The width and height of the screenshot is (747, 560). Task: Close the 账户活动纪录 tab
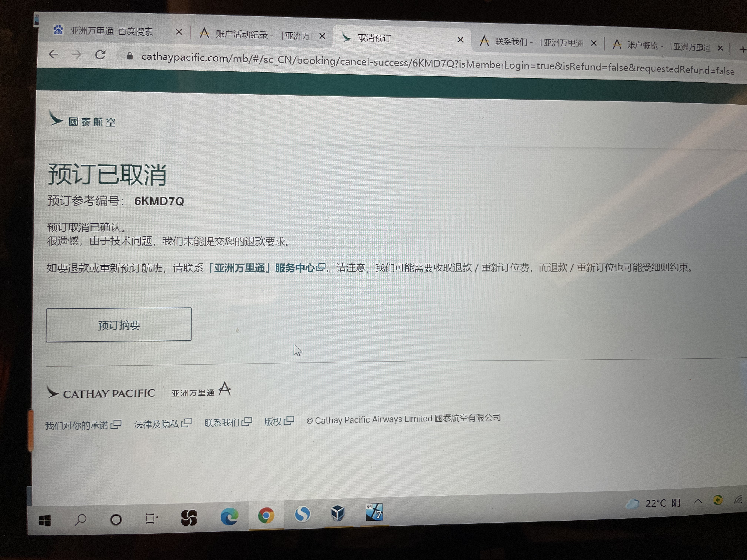pyautogui.click(x=322, y=36)
